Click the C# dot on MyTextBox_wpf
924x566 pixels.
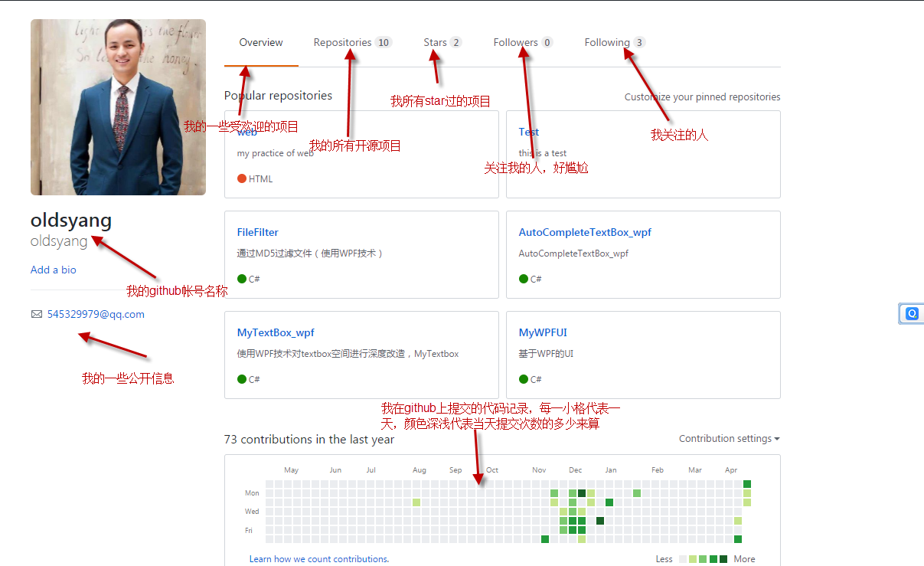242,379
